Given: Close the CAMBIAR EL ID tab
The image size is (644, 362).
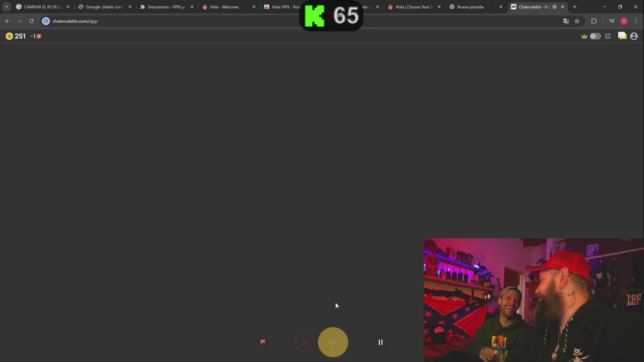Looking at the screenshot, I should pyautogui.click(x=68, y=7).
